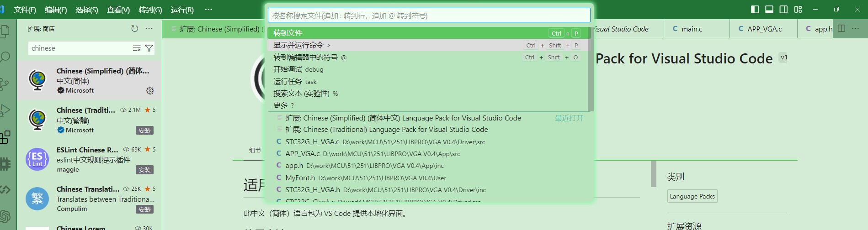The height and width of the screenshot is (230, 868).
Task: Click the scrollbar in the quick open list
Action: coord(591,69)
